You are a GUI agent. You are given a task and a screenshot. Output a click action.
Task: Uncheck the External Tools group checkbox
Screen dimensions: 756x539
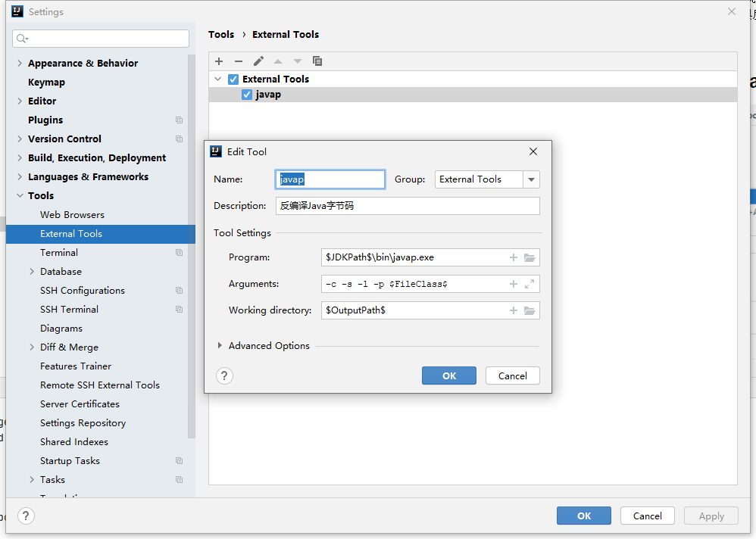coord(233,79)
